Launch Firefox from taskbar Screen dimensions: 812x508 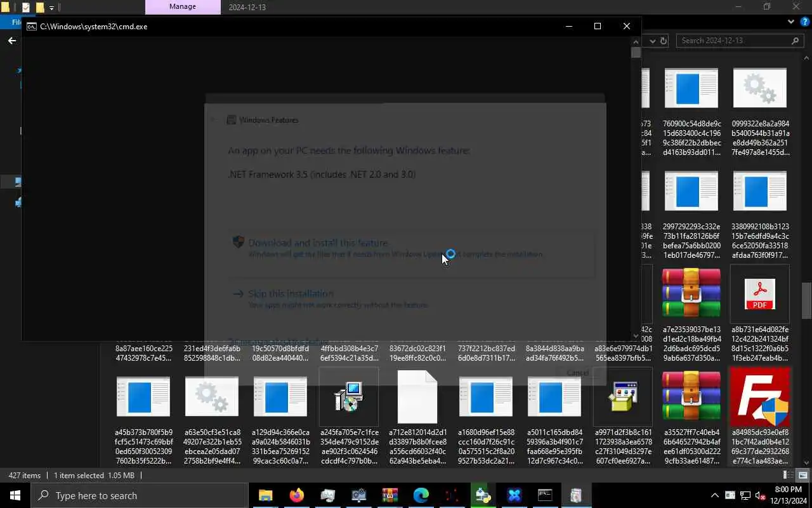[x=296, y=495]
